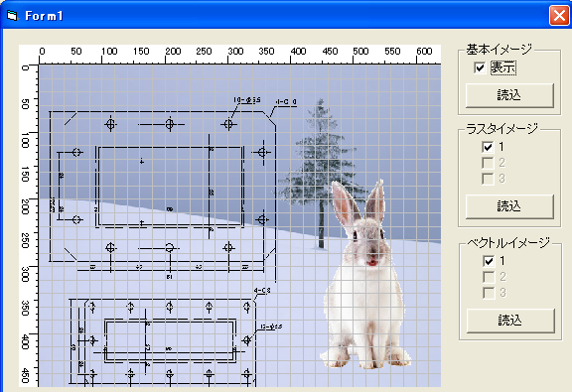Click the Form1 window icon in title bar

click(x=12, y=15)
